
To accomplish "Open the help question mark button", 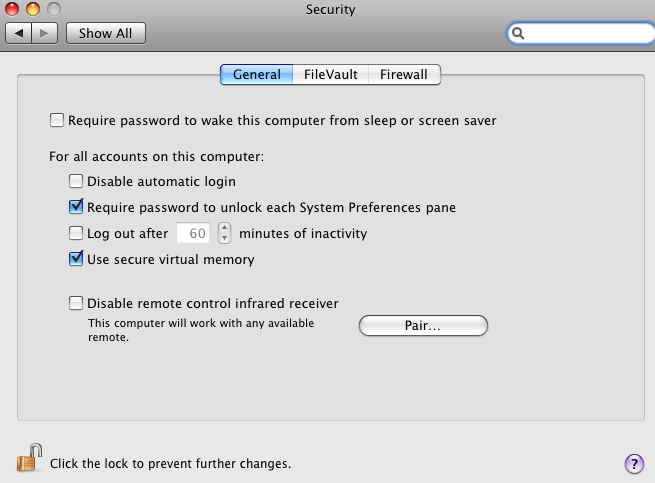I will (x=633, y=463).
